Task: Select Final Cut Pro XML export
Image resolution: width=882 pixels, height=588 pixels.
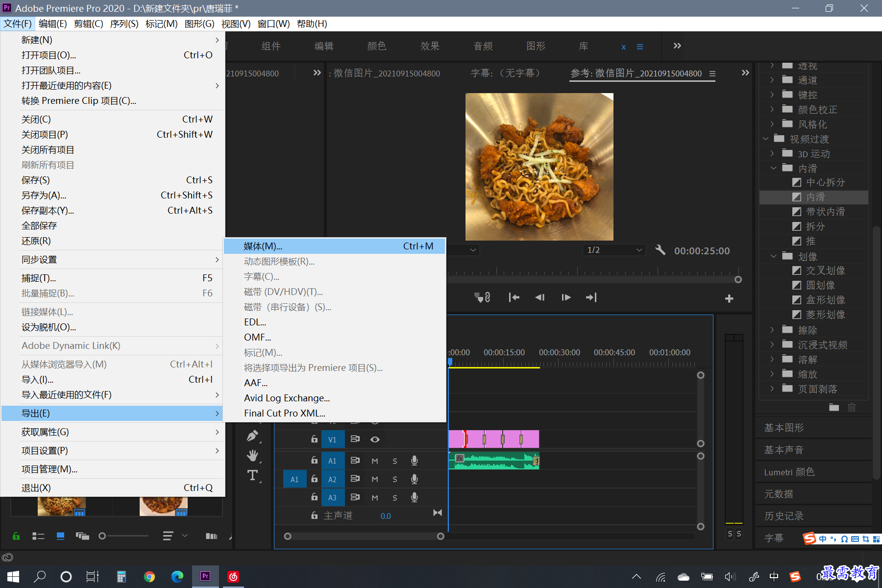Action: click(335, 413)
